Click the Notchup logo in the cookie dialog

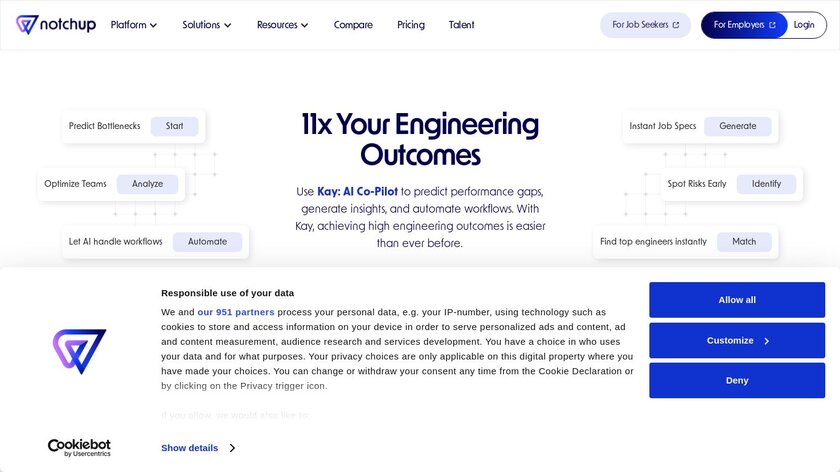(79, 352)
